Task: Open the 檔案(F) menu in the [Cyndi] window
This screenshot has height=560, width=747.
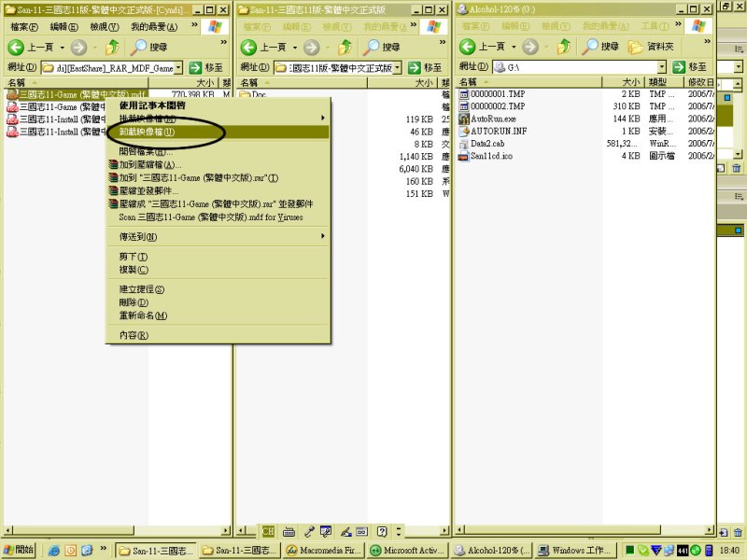Action: (24, 27)
